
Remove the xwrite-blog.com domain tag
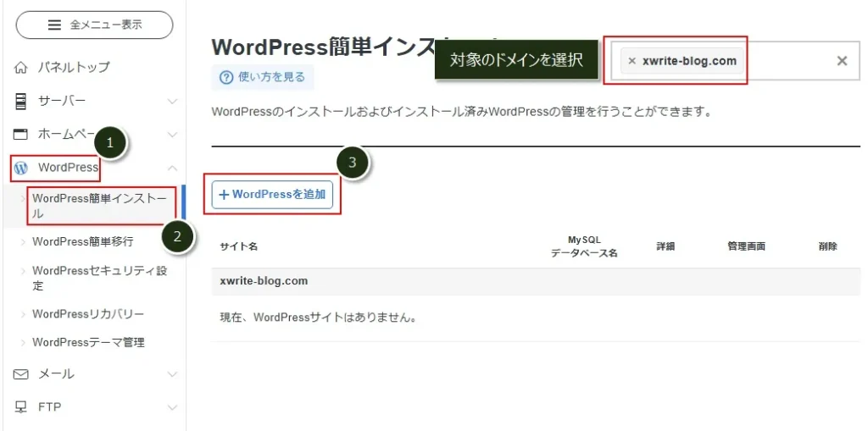pyautogui.click(x=632, y=61)
